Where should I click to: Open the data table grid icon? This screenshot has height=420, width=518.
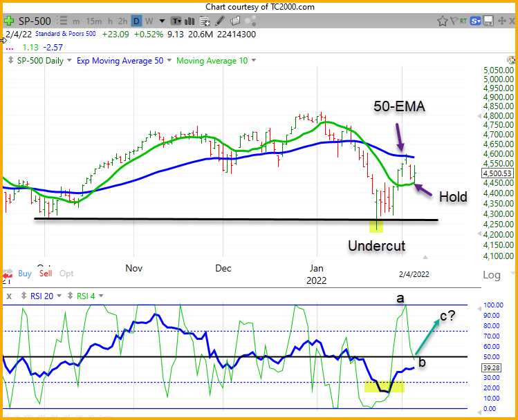coord(205,21)
